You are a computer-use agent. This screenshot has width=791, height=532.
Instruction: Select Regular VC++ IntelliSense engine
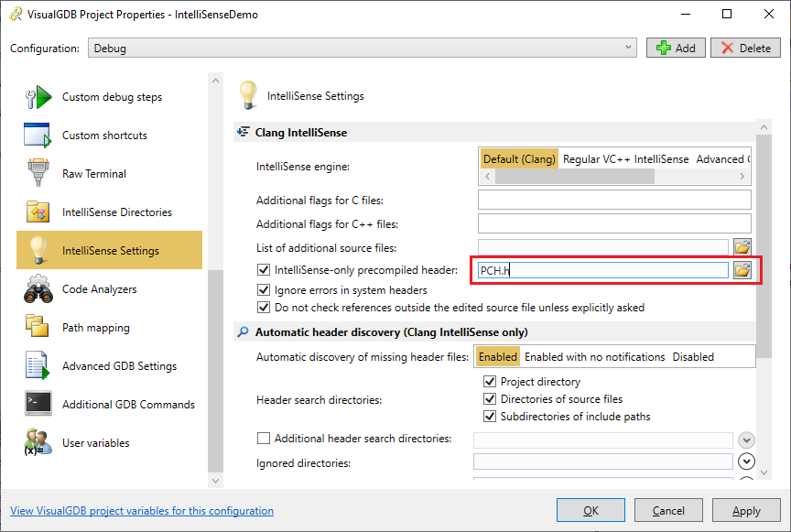625,159
